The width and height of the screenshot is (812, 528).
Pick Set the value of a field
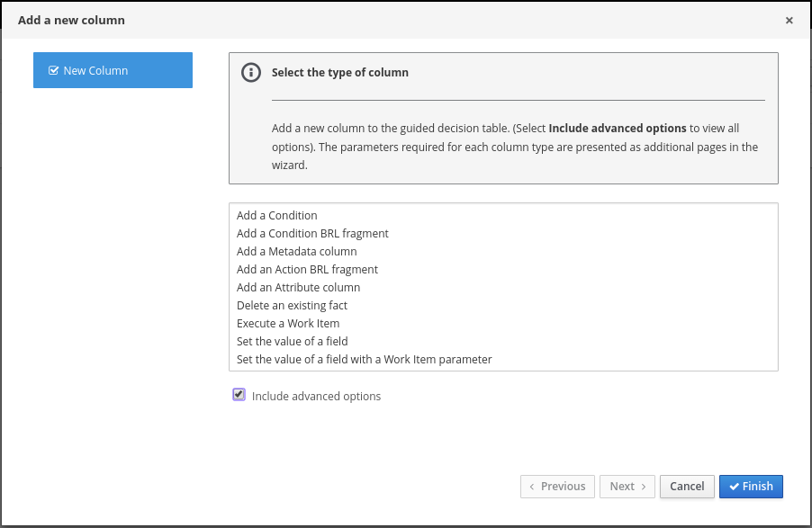coord(292,342)
